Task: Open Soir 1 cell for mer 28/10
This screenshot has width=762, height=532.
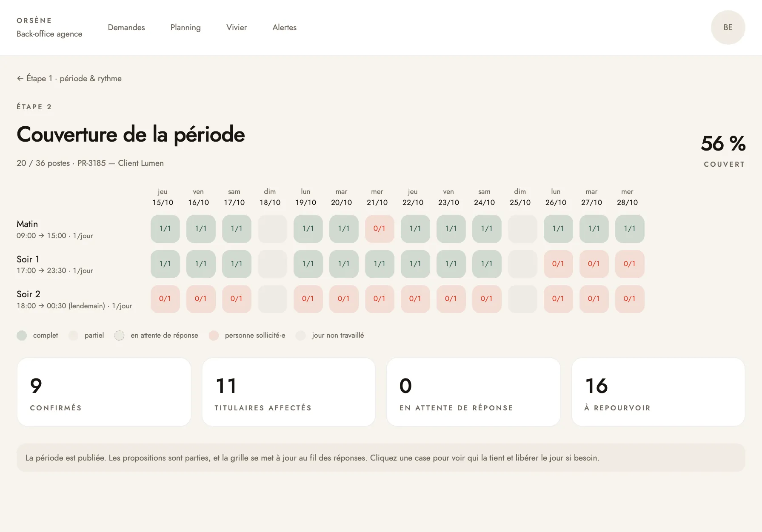Action: 630,264
